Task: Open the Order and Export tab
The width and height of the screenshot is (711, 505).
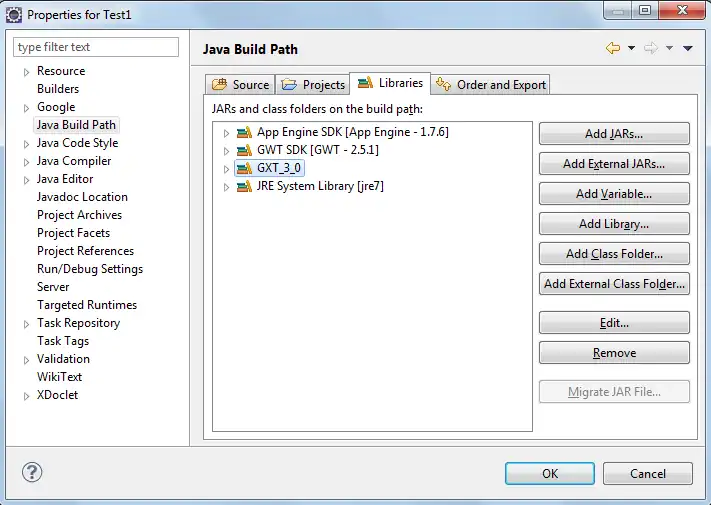Action: 491,85
